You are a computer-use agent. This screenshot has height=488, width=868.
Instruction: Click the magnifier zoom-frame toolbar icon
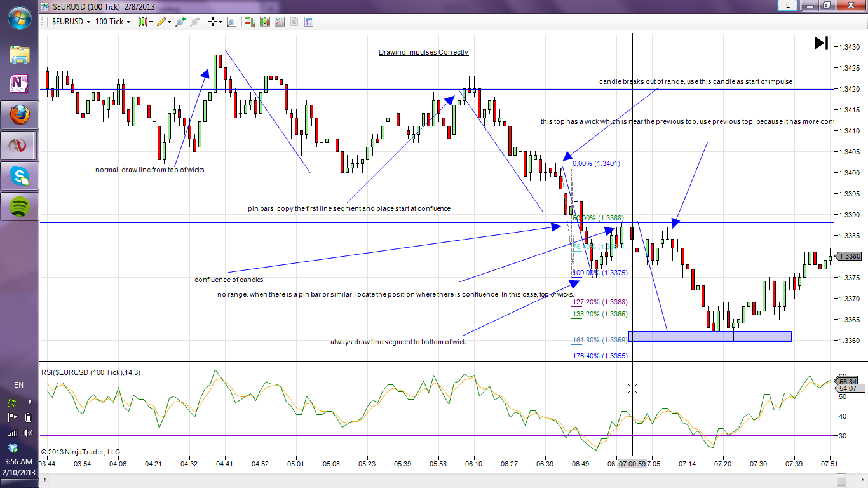[231, 22]
